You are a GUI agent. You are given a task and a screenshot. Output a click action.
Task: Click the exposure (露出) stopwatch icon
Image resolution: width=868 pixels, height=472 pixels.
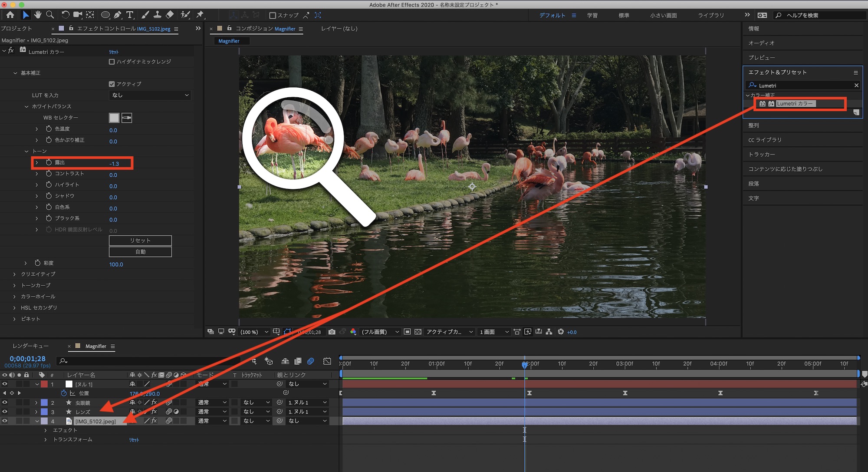[49, 162]
